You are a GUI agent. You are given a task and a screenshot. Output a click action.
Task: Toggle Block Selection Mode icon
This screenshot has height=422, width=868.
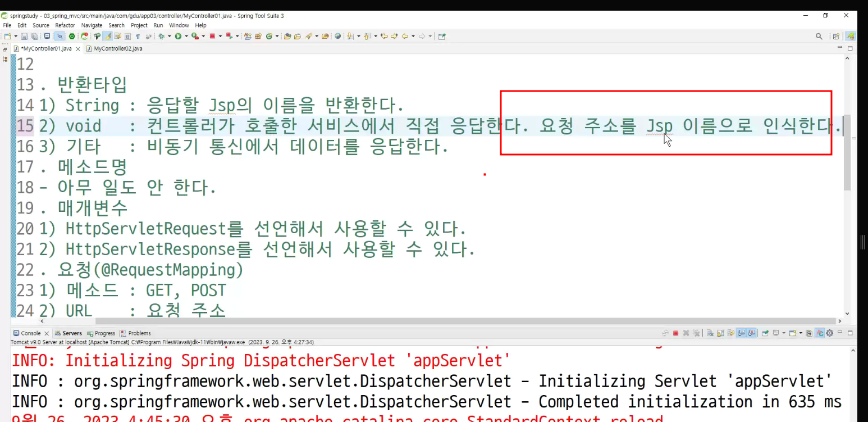pos(128,36)
